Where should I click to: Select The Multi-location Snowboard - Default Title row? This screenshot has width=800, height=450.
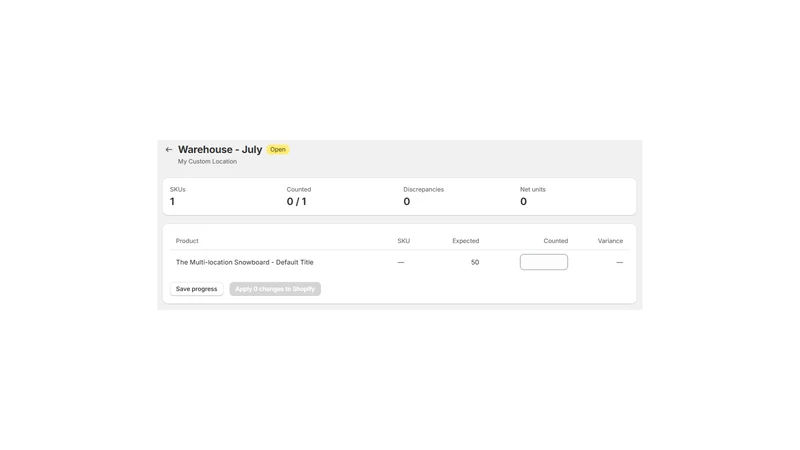click(x=399, y=262)
